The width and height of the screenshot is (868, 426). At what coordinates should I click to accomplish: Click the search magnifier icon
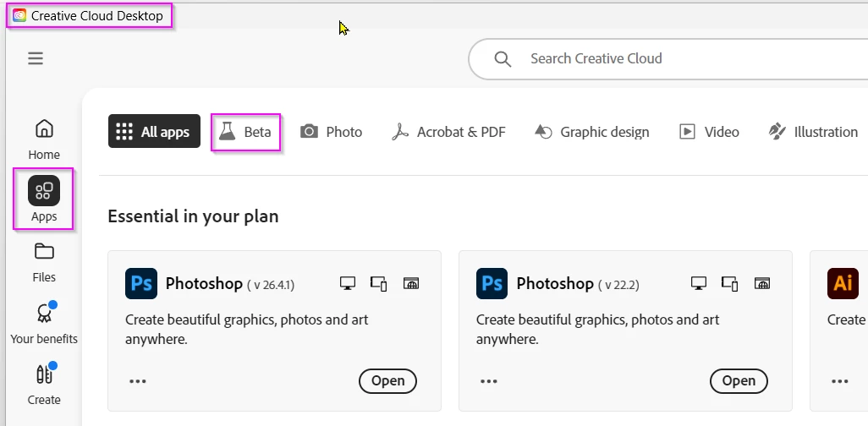pos(503,58)
